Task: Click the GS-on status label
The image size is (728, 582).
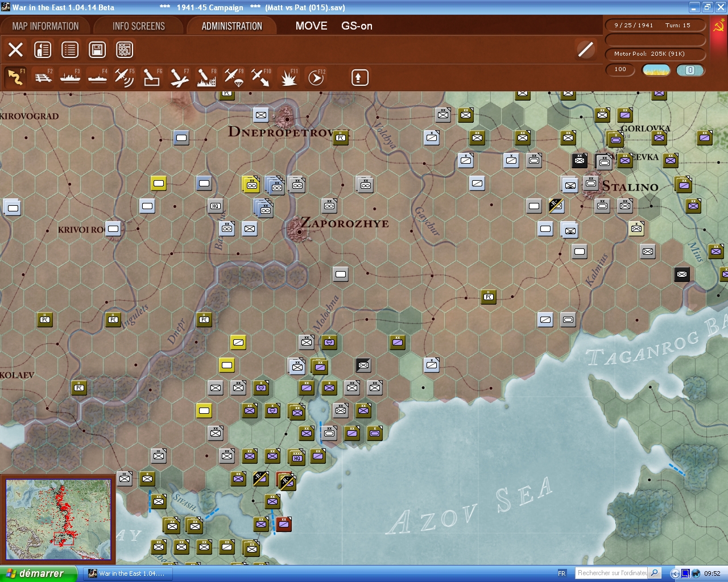Action: [x=357, y=26]
